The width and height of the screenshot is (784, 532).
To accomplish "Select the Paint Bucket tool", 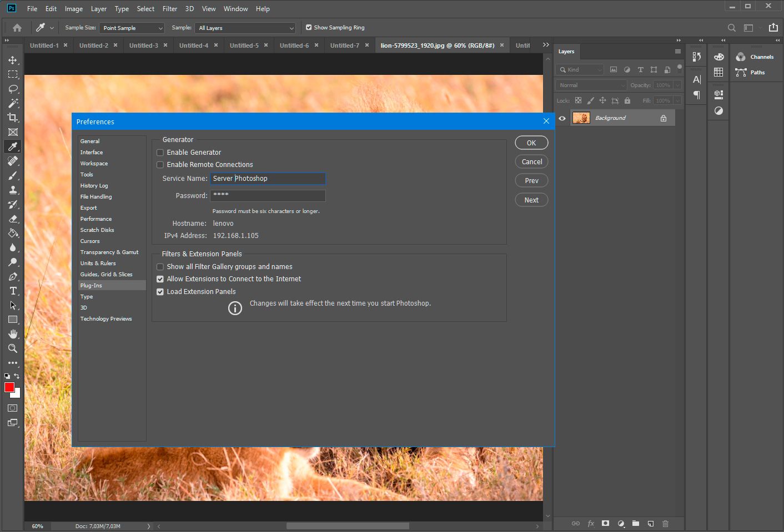I will 13,233.
